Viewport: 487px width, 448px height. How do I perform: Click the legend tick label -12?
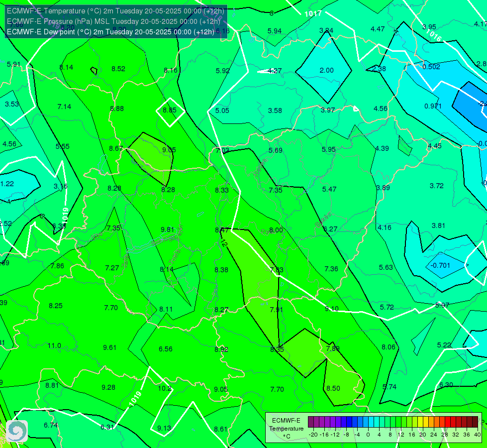335,435
